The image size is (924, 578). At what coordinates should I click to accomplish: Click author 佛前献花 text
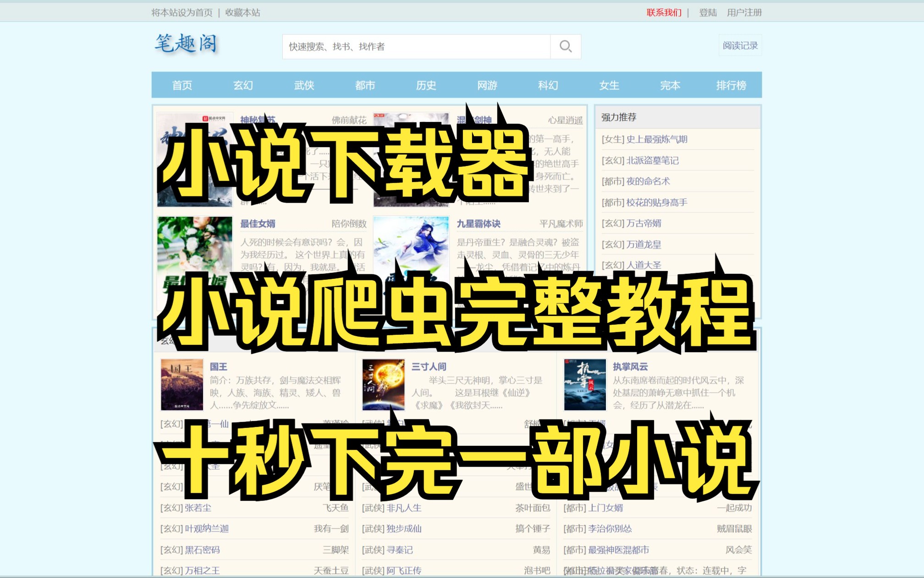coord(349,120)
